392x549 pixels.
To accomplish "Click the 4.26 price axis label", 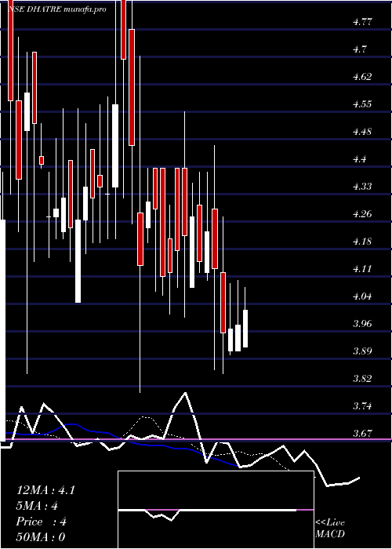I will [x=362, y=214].
